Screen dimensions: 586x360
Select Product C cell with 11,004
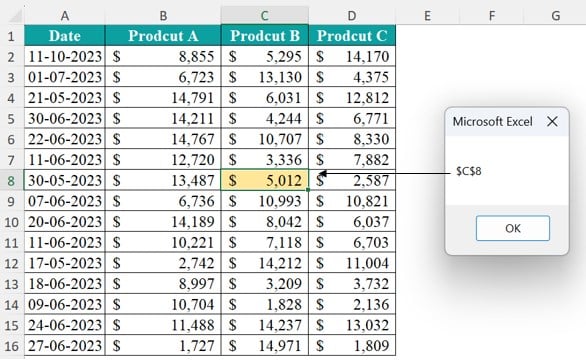pos(352,263)
